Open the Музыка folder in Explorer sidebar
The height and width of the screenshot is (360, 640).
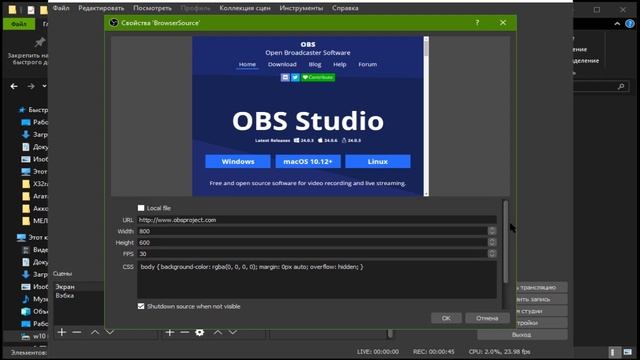(x=35, y=299)
